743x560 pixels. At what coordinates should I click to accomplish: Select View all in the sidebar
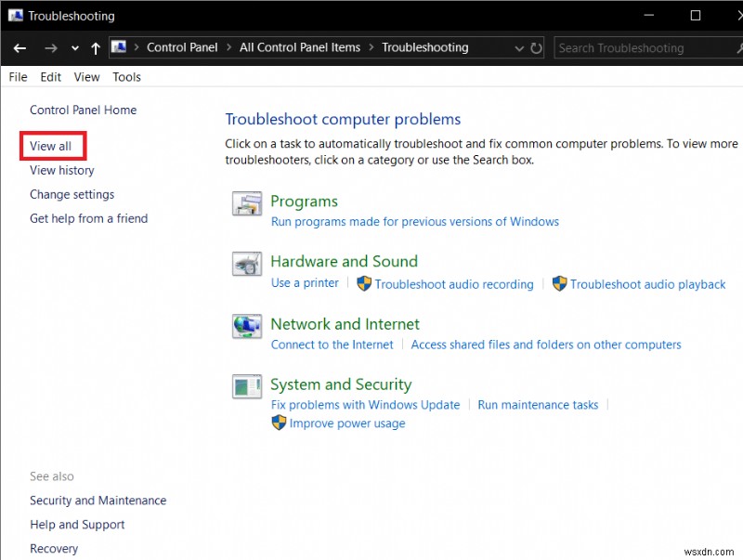[51, 146]
